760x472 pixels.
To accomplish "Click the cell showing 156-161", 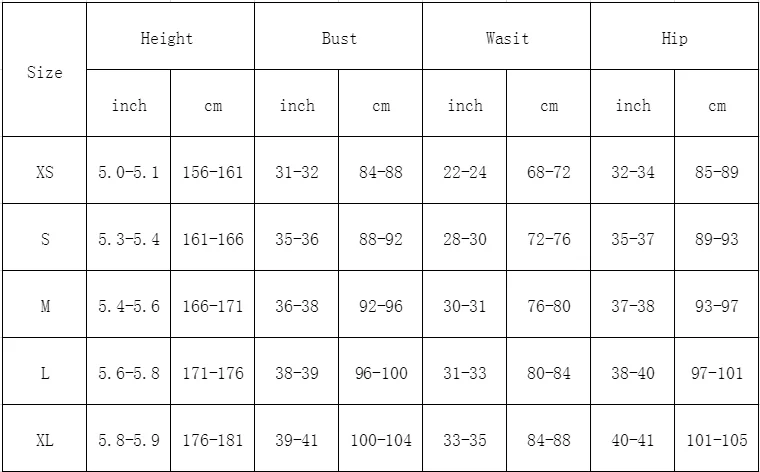I will [x=212, y=170].
